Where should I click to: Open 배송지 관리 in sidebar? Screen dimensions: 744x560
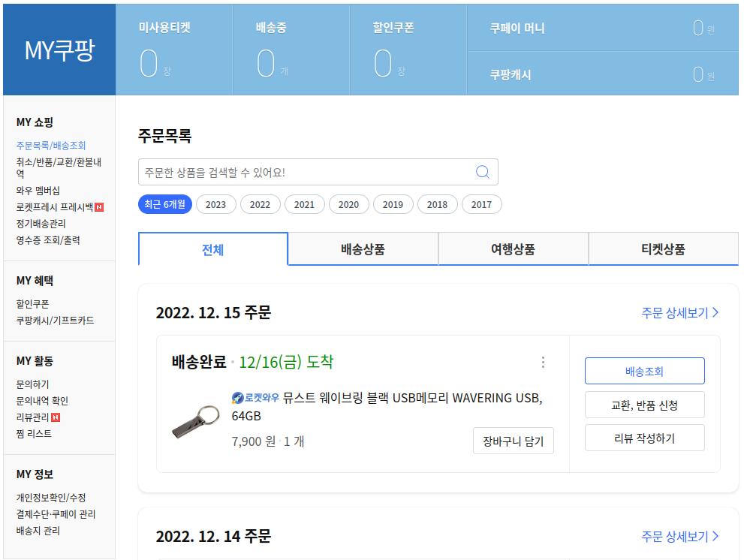(x=38, y=531)
